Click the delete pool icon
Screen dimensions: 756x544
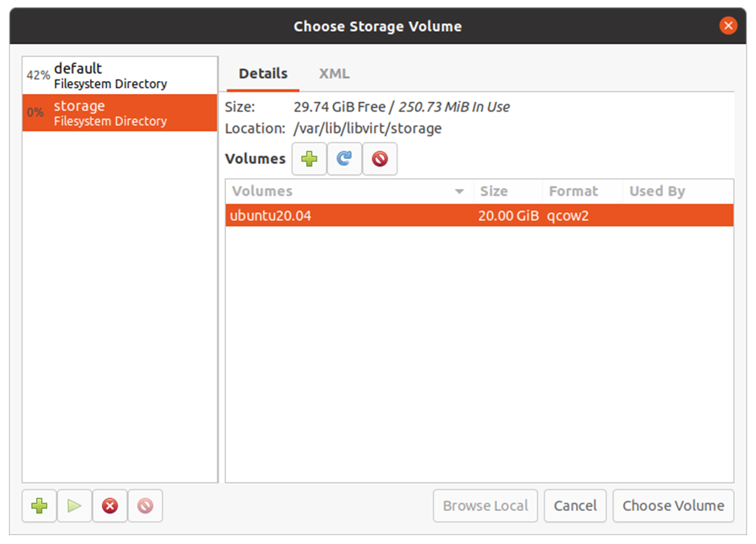(x=145, y=506)
